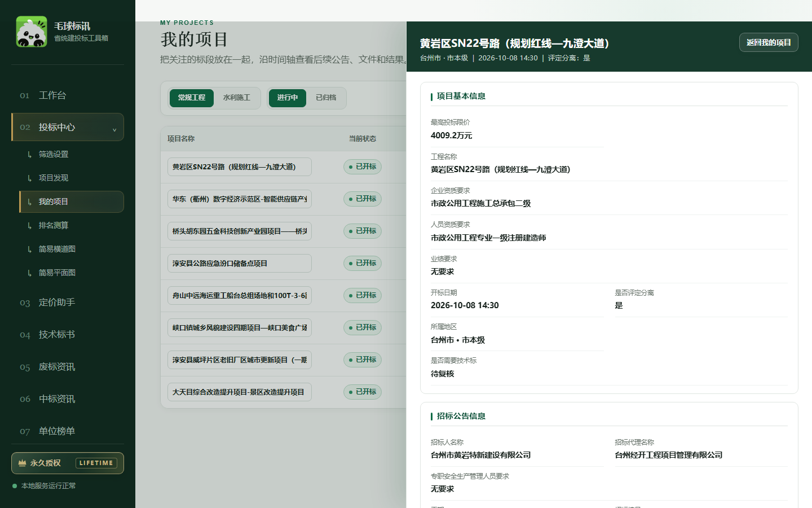
Task: Open 简易横道图 submenu item
Action: [x=72, y=249]
